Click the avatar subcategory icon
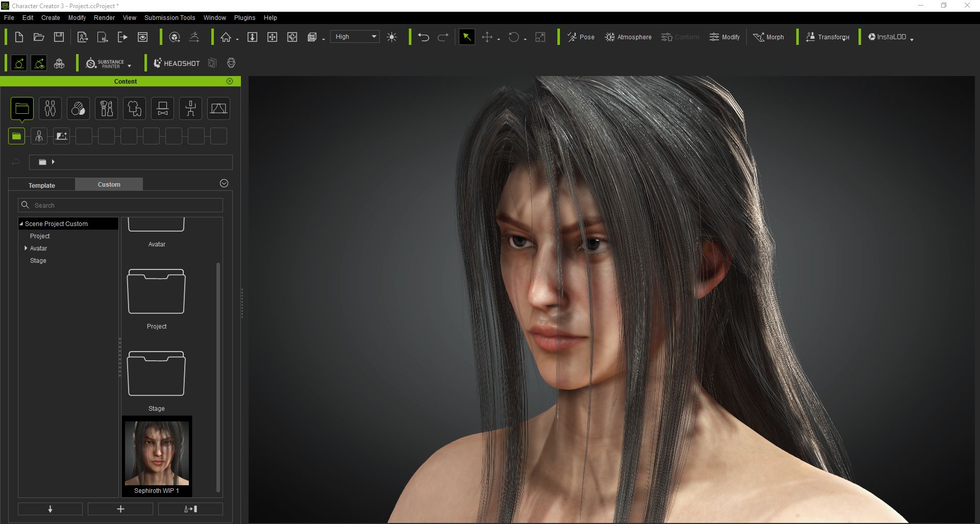 [39, 136]
